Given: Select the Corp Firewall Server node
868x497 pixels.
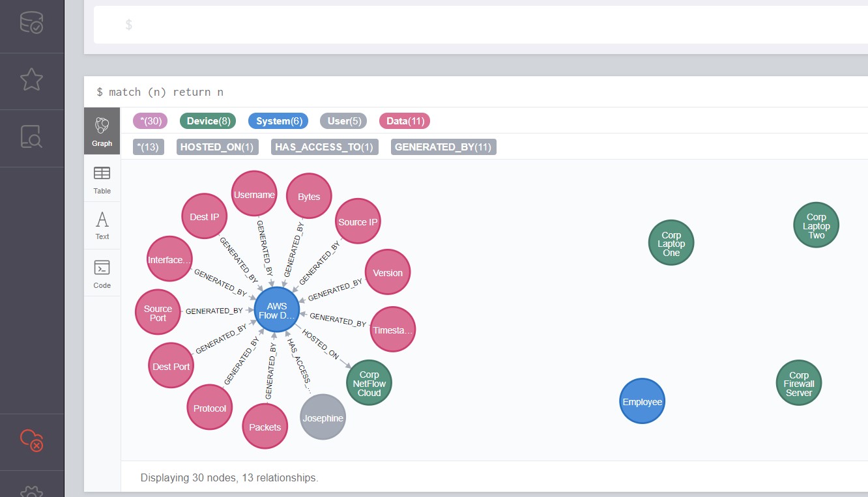Looking at the screenshot, I should point(799,384).
